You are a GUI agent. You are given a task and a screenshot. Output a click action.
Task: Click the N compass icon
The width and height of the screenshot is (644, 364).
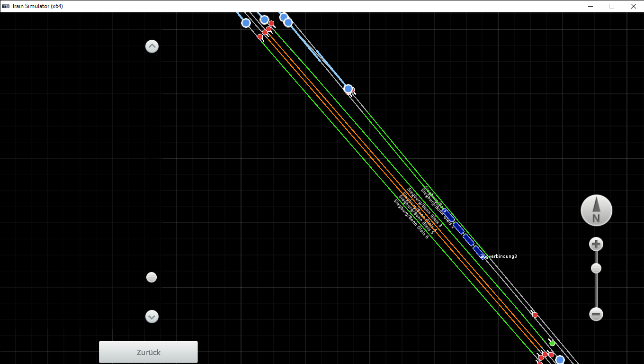pos(596,210)
